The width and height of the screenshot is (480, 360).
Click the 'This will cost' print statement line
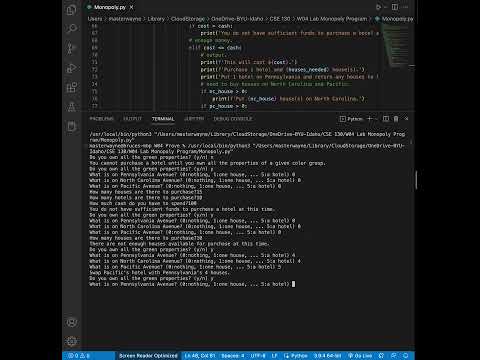(248, 62)
